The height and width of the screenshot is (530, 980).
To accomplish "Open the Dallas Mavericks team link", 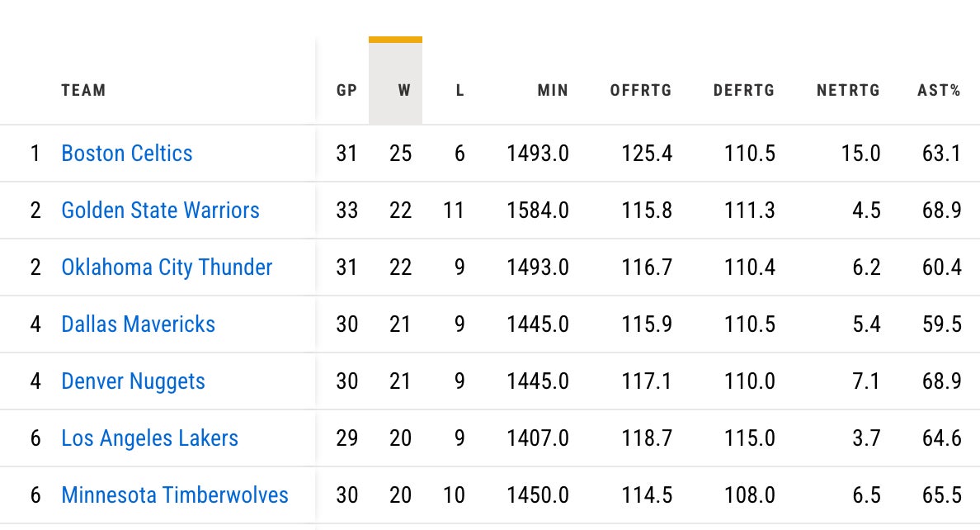I will click(138, 324).
